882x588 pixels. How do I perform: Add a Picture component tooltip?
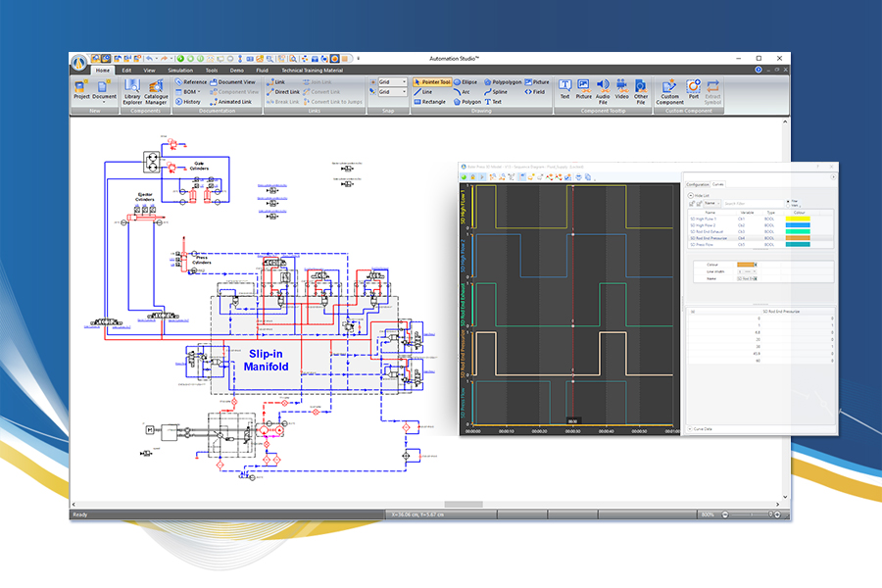click(583, 89)
